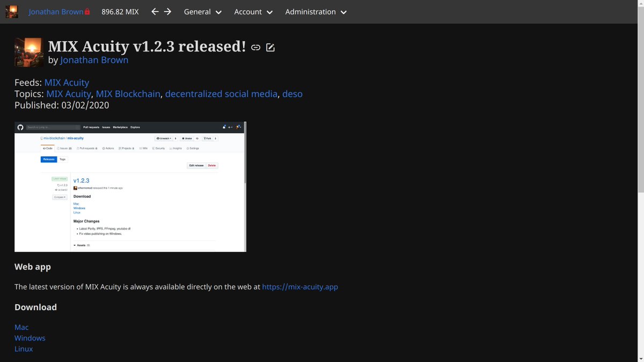Screen dimensions: 644x362
Task: Open the Account dropdown menu
Action: coord(253,12)
